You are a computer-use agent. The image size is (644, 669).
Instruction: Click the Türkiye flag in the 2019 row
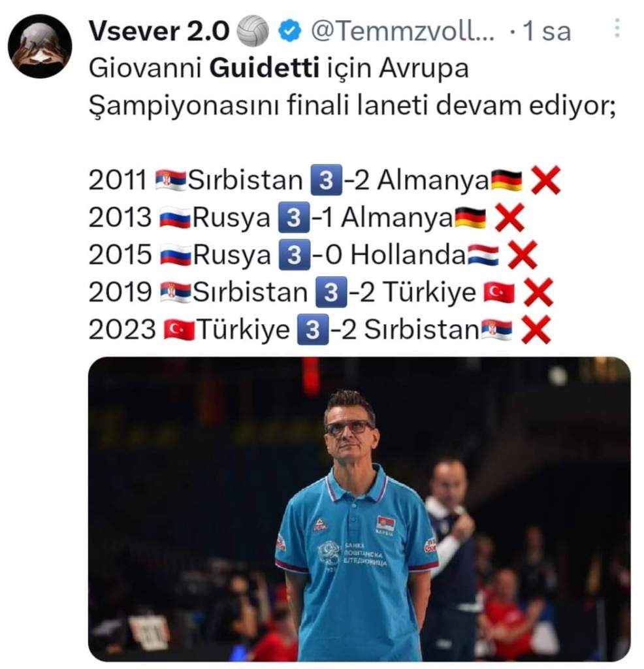(x=499, y=293)
